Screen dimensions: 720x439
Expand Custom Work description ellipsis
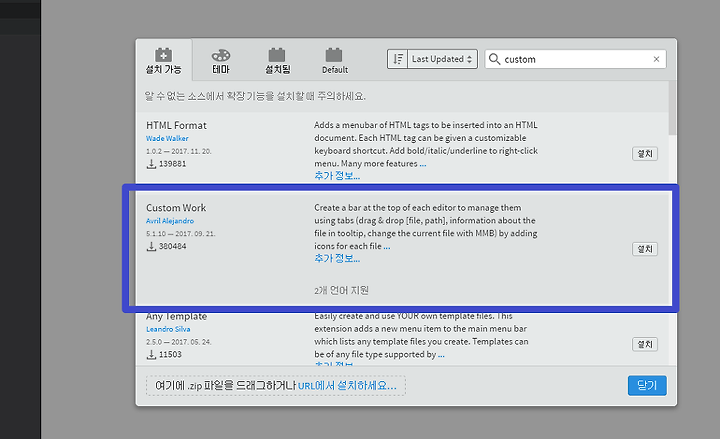pos(387,247)
